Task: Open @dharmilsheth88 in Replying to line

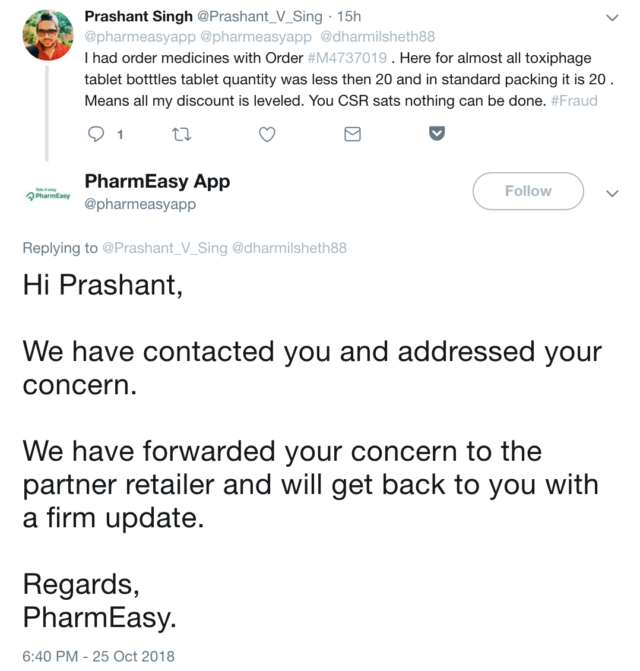Action: coord(289,248)
